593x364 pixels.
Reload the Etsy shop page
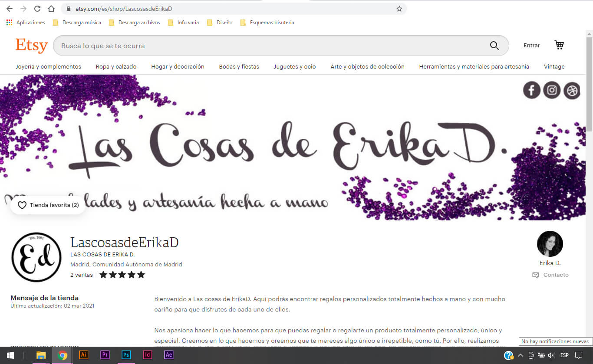37,9
